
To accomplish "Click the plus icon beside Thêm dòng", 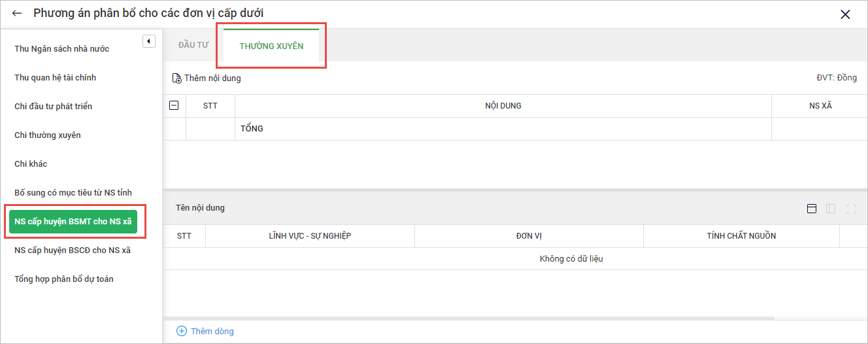I will click(182, 331).
